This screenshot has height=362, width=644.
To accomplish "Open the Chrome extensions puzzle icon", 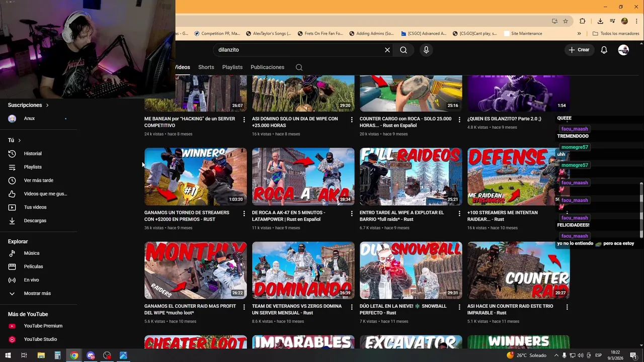I will point(582,21).
